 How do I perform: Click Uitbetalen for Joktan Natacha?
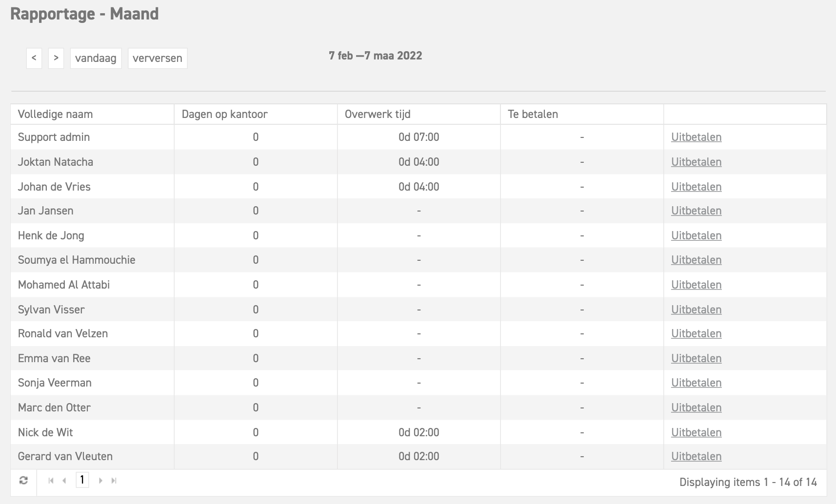point(696,162)
